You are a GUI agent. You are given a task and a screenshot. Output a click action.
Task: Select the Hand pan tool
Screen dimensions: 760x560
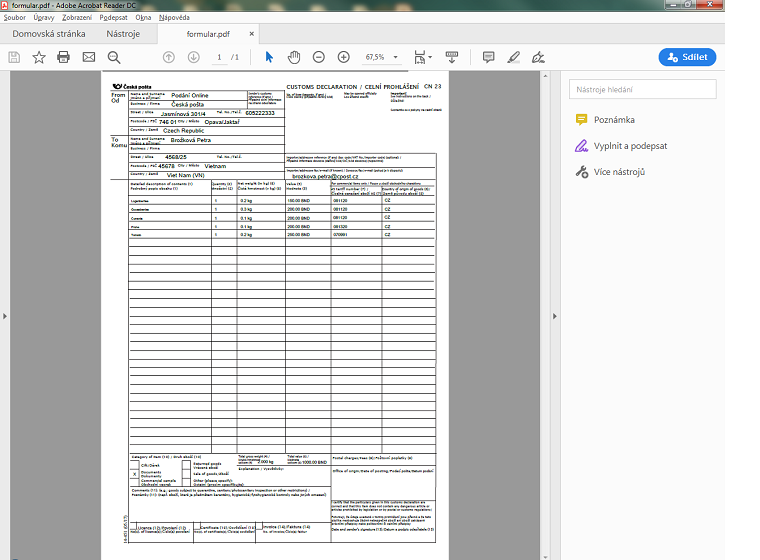(x=294, y=57)
